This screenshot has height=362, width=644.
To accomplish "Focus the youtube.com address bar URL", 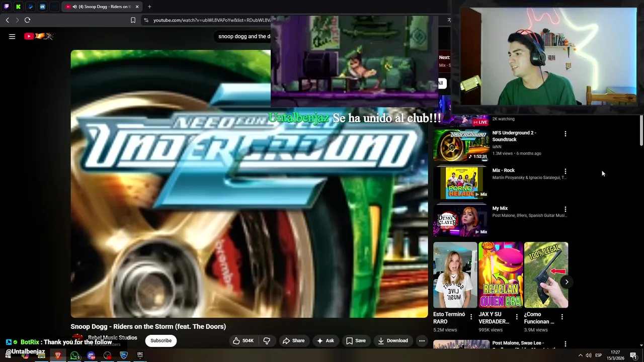I will (x=211, y=20).
